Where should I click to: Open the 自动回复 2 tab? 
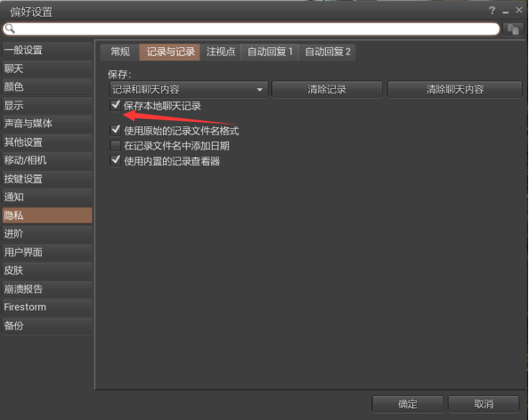[327, 52]
